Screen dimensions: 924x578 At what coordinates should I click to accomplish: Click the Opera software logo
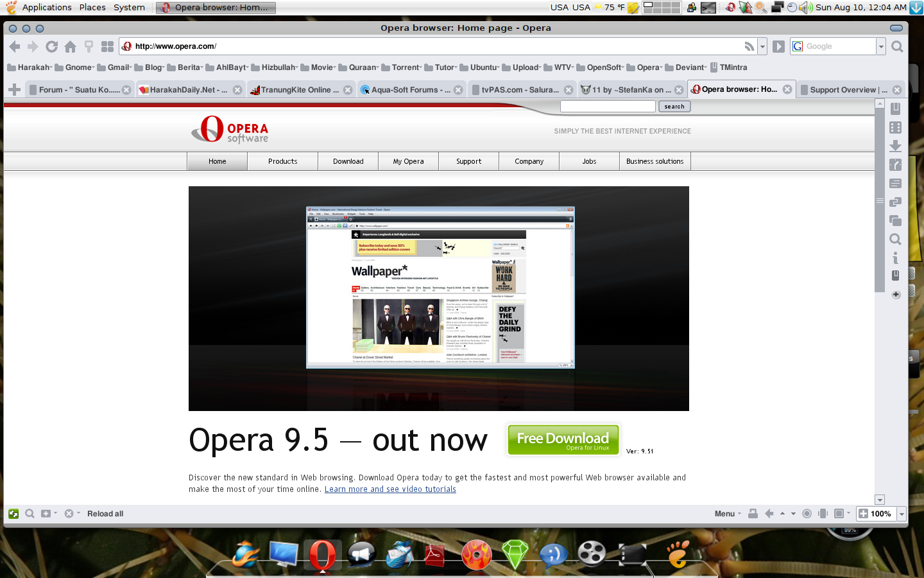point(230,130)
